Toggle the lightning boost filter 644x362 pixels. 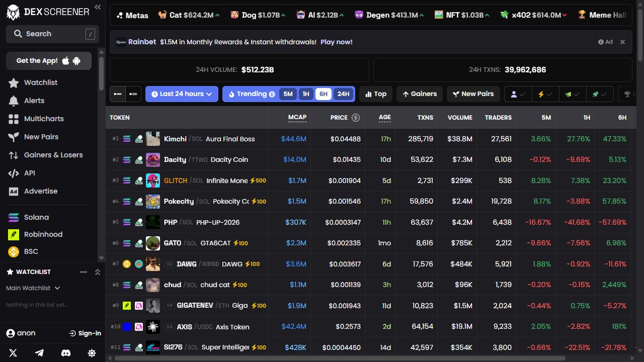pos(545,94)
